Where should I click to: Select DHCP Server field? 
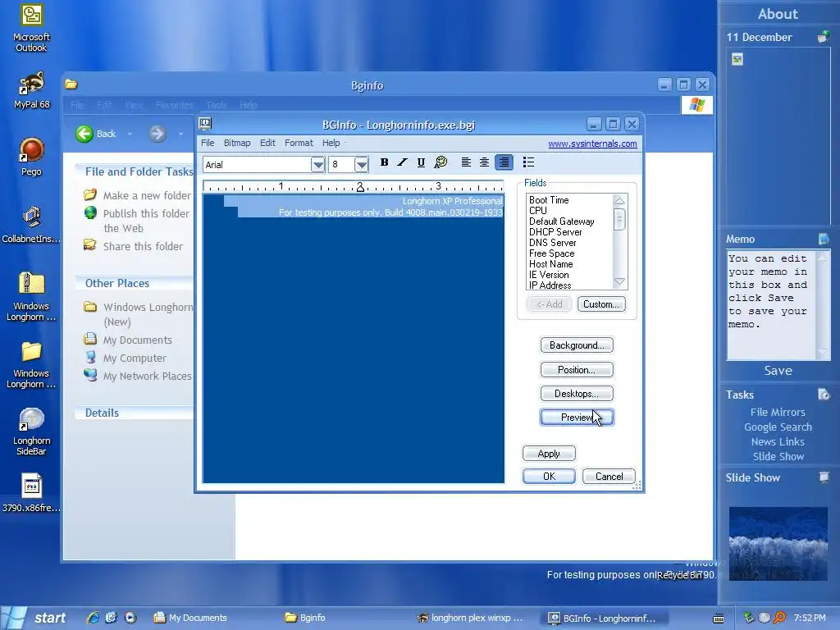pos(555,232)
